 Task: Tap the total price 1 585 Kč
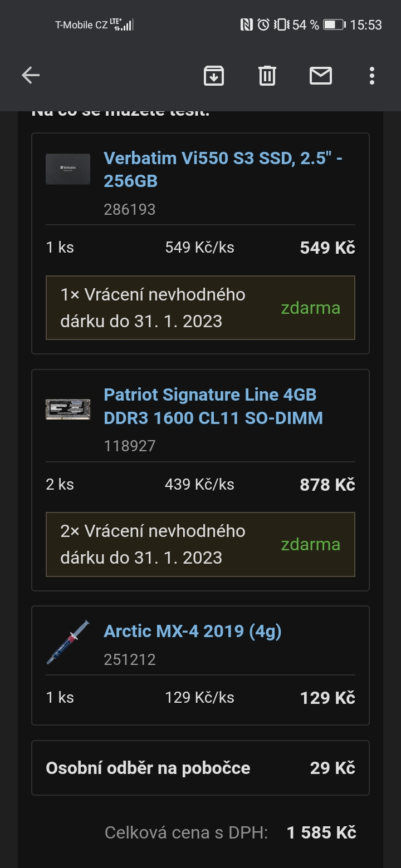tap(321, 833)
